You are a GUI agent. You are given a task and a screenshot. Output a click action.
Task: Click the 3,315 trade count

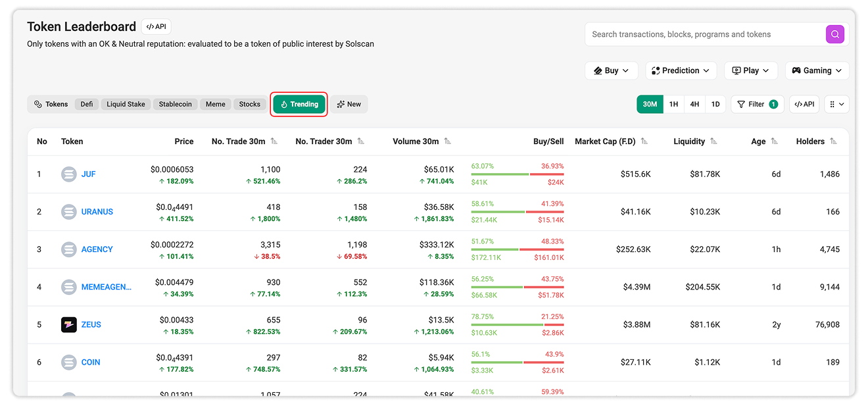click(x=270, y=245)
